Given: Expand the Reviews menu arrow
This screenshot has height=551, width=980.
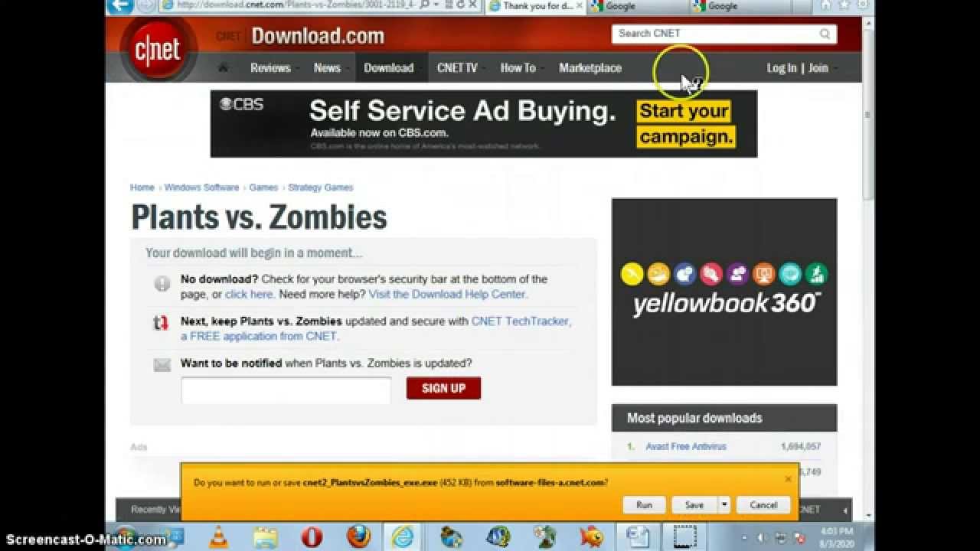Looking at the screenshot, I should coord(296,68).
